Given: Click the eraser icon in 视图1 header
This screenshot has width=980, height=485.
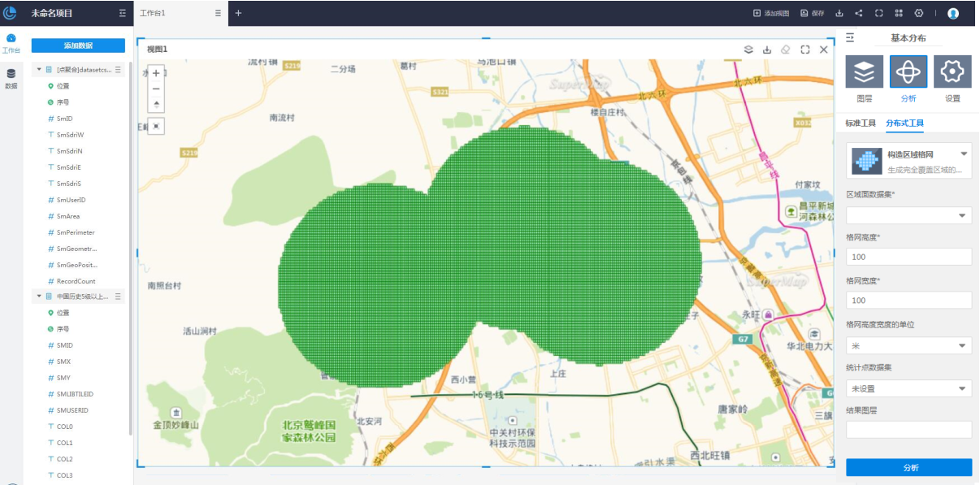Looking at the screenshot, I should point(785,50).
